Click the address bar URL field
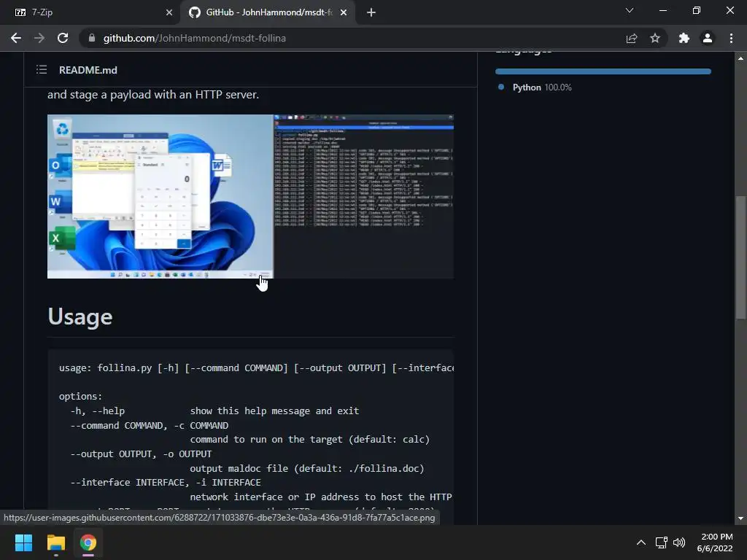 pos(352,38)
